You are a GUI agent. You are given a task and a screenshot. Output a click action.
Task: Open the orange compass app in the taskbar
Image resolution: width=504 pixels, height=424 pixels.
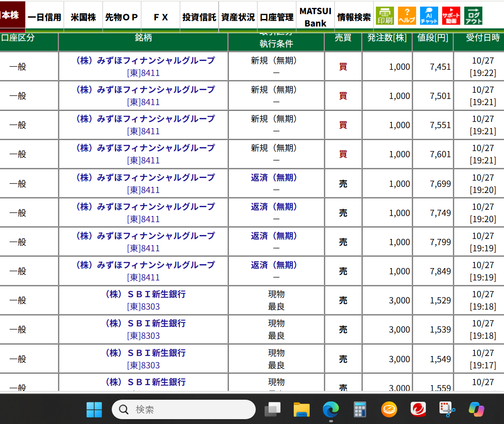click(389, 409)
